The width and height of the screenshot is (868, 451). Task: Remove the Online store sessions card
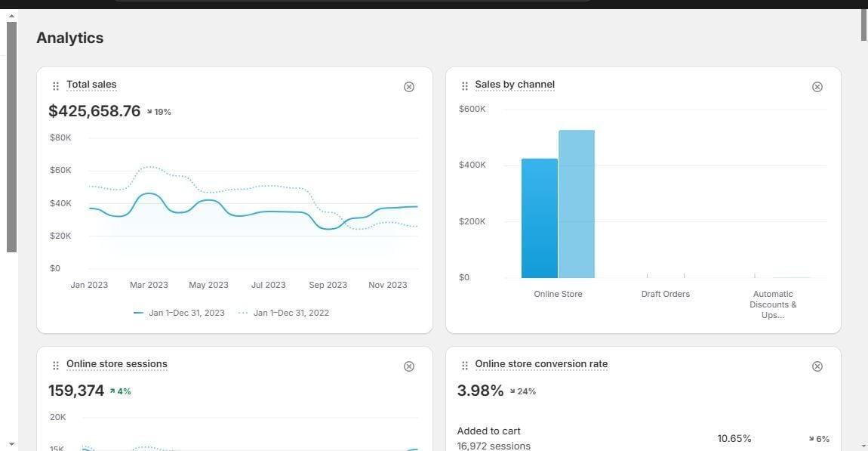coord(408,366)
